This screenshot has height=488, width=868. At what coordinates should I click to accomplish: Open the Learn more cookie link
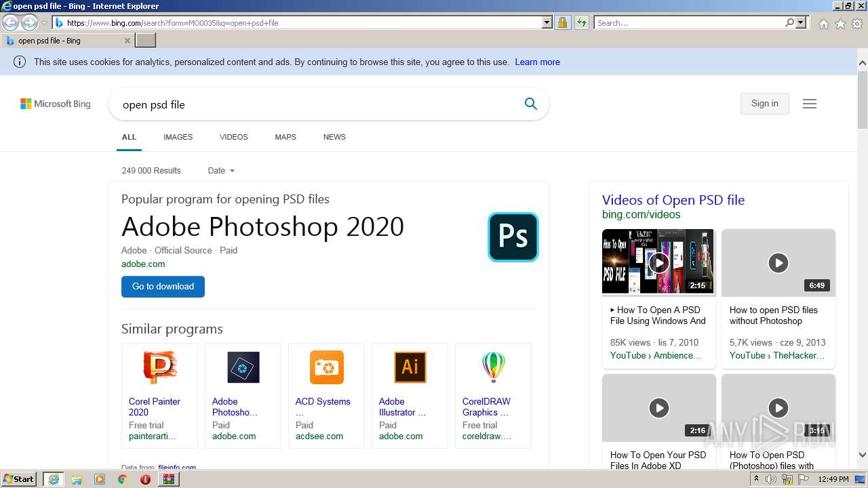coord(537,62)
